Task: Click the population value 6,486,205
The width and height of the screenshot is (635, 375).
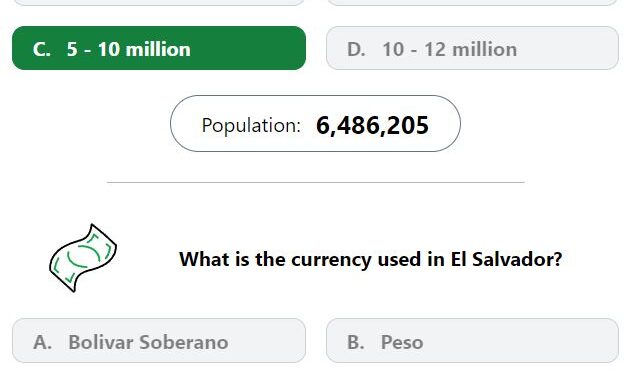Action: pos(372,125)
